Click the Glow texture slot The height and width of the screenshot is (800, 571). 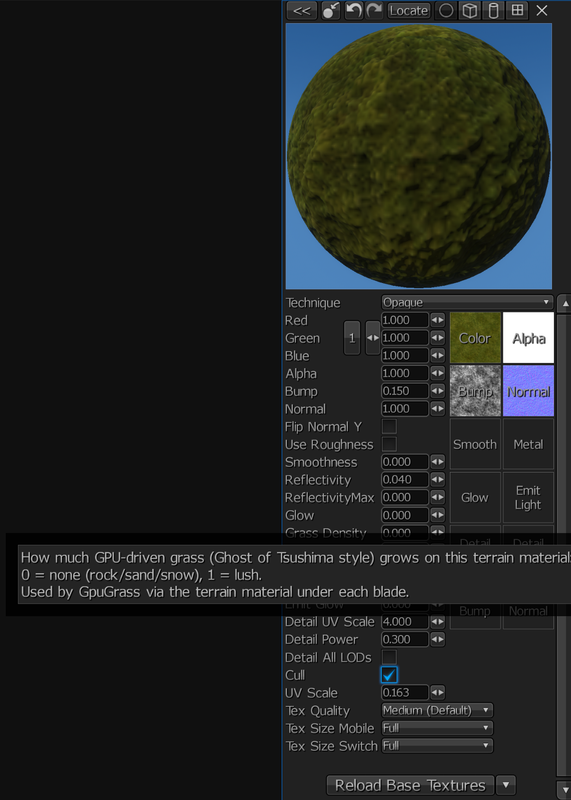coord(475,497)
